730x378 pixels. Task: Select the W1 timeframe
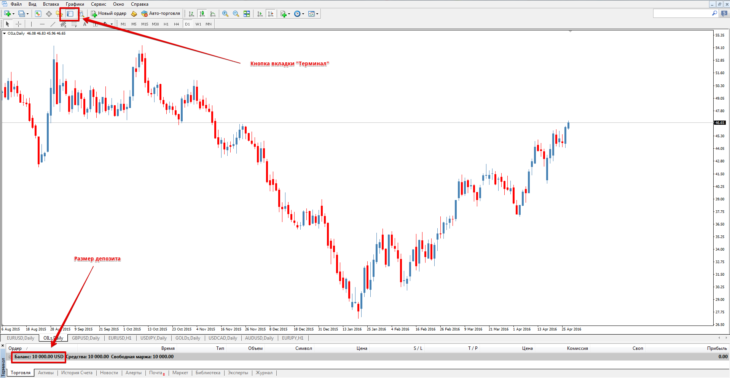coord(198,24)
